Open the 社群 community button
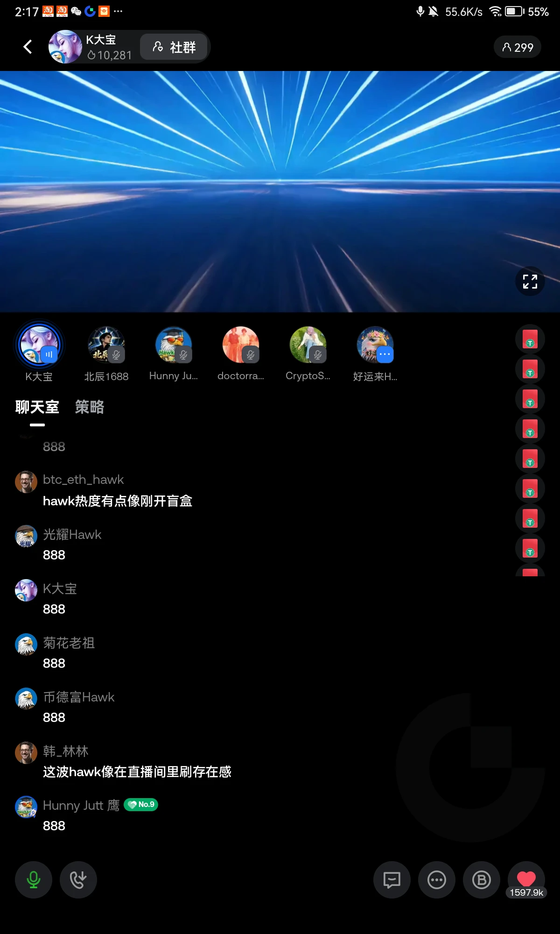 174,47
